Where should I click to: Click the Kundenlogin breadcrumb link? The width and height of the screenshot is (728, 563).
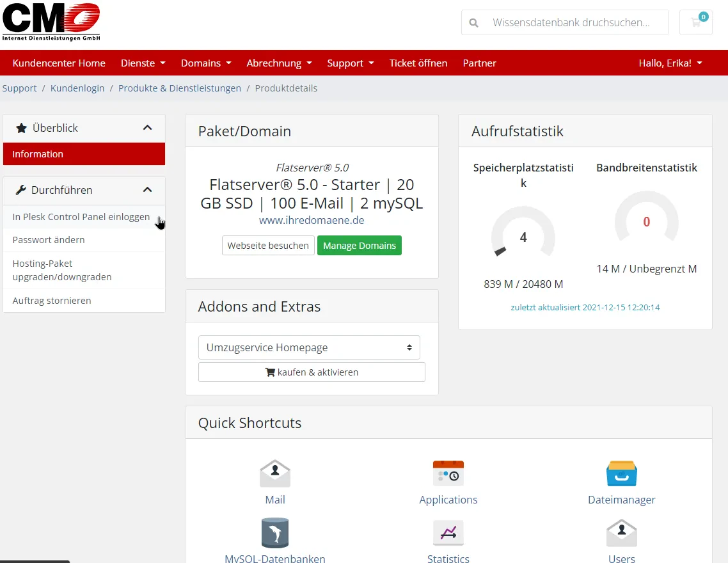pyautogui.click(x=77, y=88)
